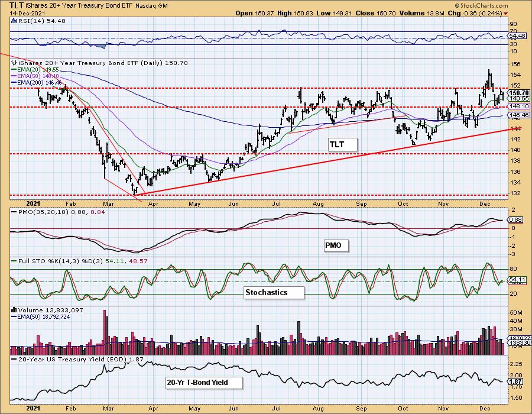
Task: Click the Nasdaq GM exchange label
Action: click(x=152, y=6)
